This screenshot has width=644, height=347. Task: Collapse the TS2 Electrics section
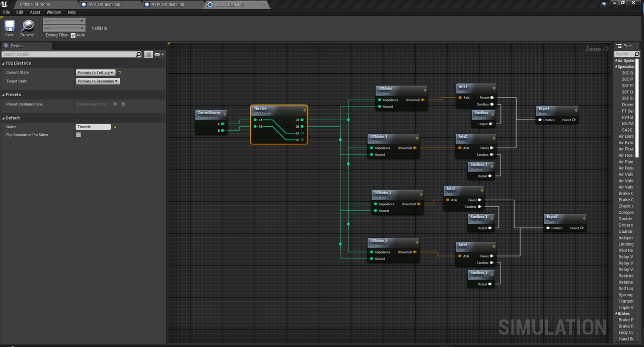pyautogui.click(x=3, y=63)
